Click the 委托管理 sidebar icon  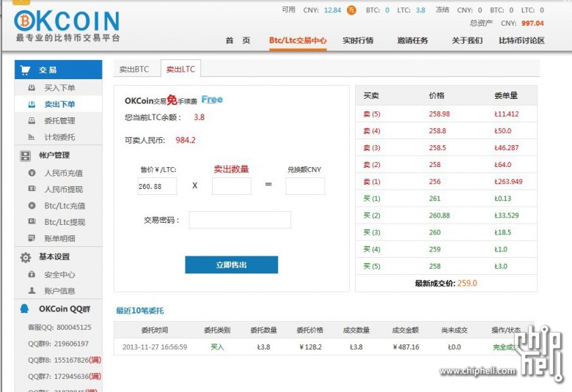click(x=32, y=120)
